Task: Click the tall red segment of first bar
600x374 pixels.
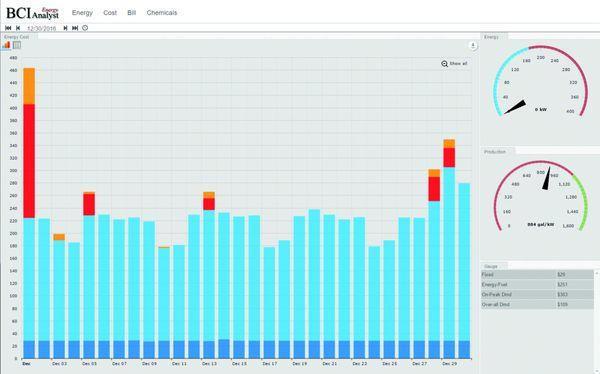Action: [x=29, y=161]
